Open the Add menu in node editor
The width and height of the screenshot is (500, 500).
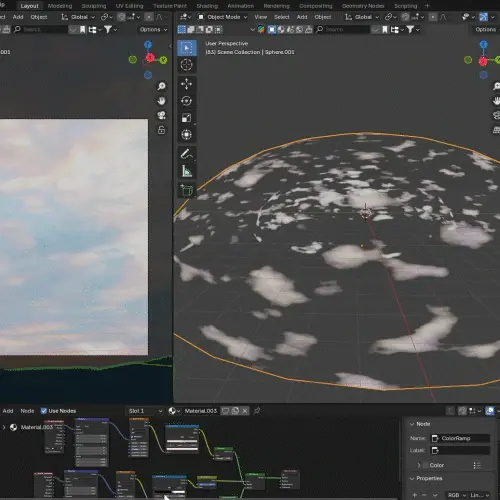pos(8,411)
